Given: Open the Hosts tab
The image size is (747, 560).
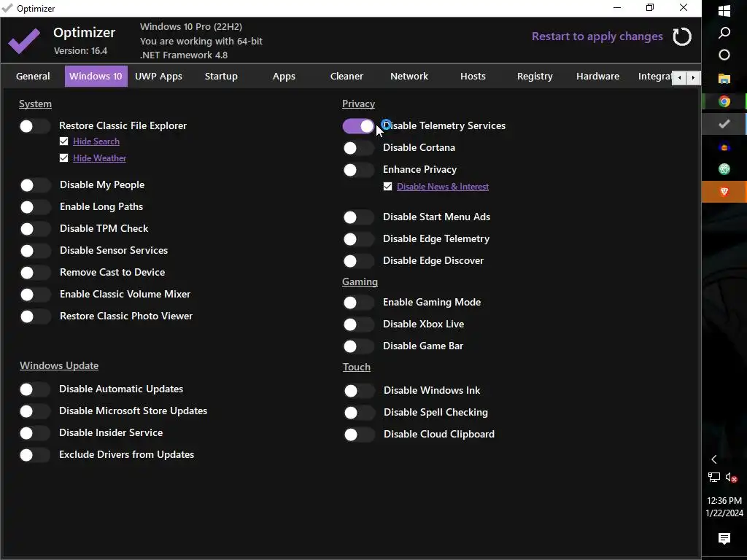Looking at the screenshot, I should pyautogui.click(x=473, y=76).
